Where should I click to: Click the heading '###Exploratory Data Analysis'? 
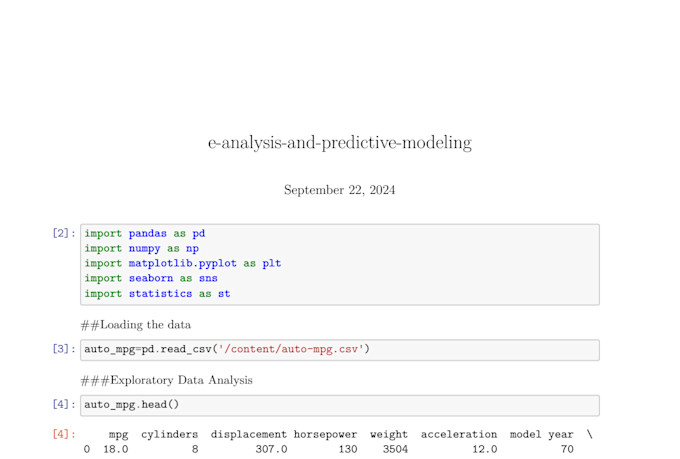(167, 380)
